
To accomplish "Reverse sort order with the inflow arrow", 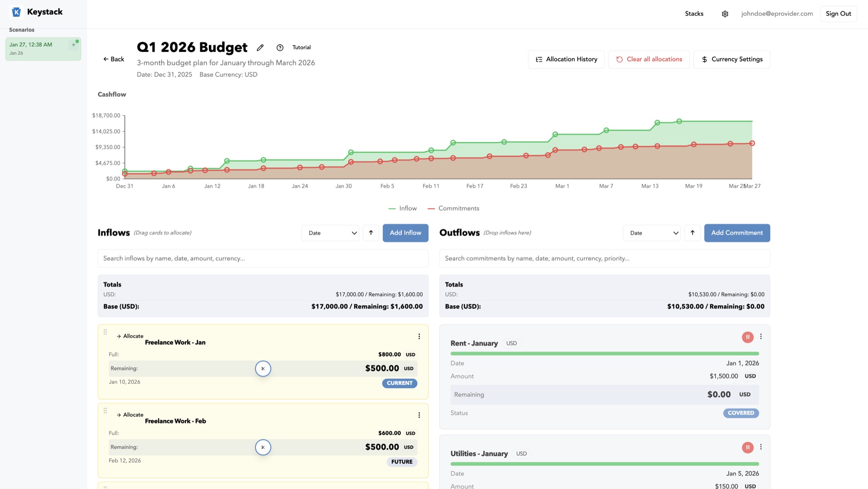I will pyautogui.click(x=371, y=233).
